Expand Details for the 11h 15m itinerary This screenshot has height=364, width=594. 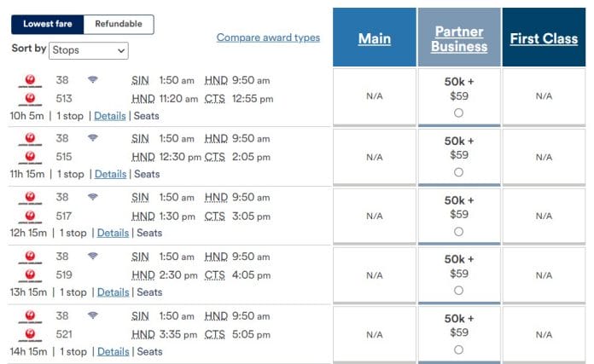(110, 174)
